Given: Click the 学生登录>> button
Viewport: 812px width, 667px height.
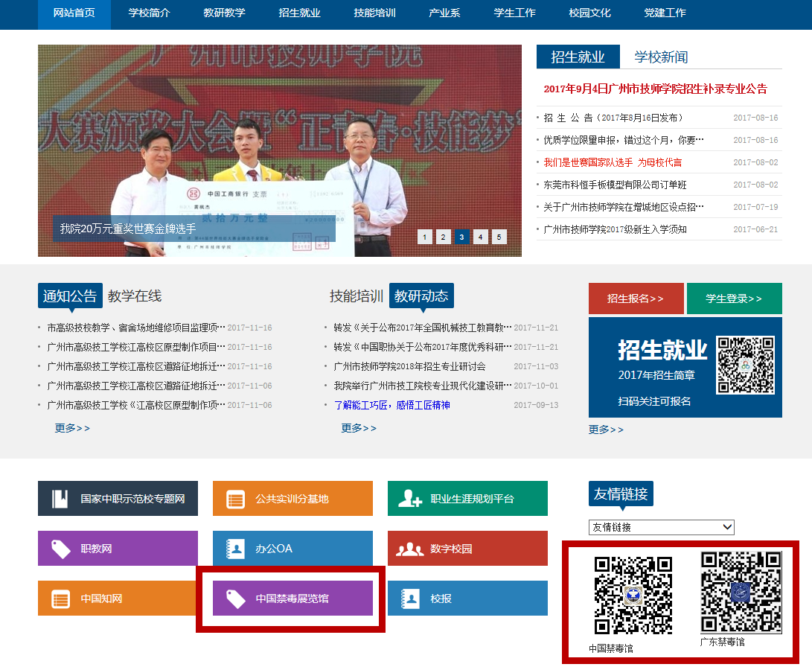Looking at the screenshot, I should point(735,299).
